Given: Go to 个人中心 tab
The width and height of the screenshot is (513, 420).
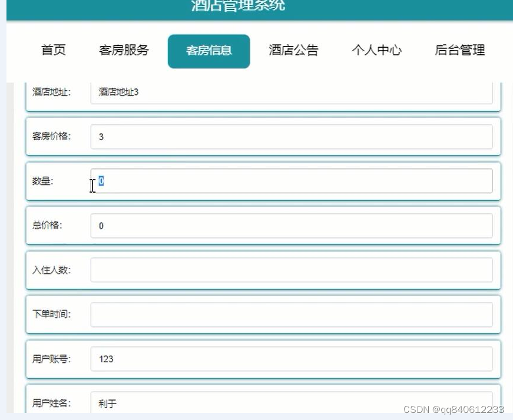Looking at the screenshot, I should coord(376,51).
